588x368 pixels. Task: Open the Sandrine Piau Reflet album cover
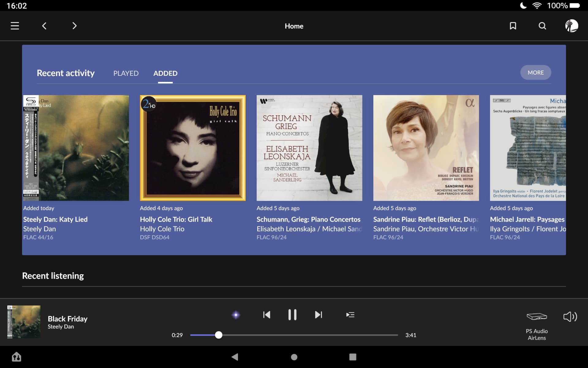(x=426, y=148)
